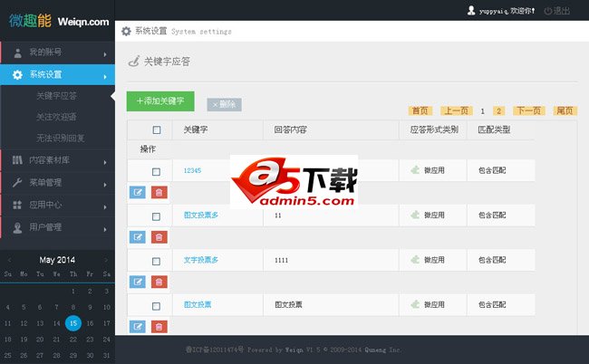Open 关键字应答 submenu item
Viewport: 589px width, 364px height.
(57, 96)
